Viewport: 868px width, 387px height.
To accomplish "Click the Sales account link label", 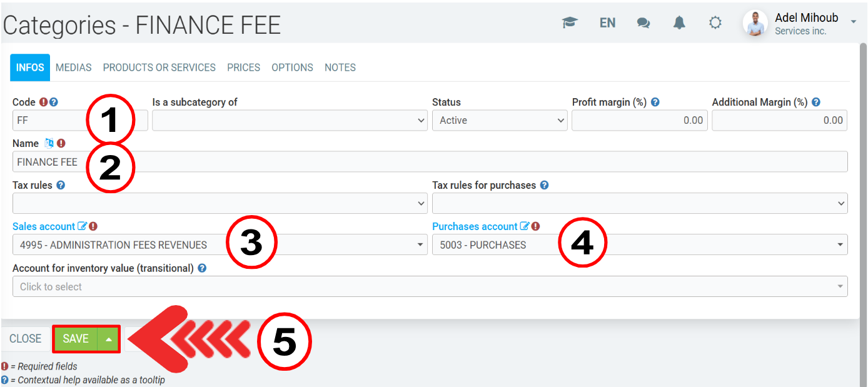I will [43, 226].
